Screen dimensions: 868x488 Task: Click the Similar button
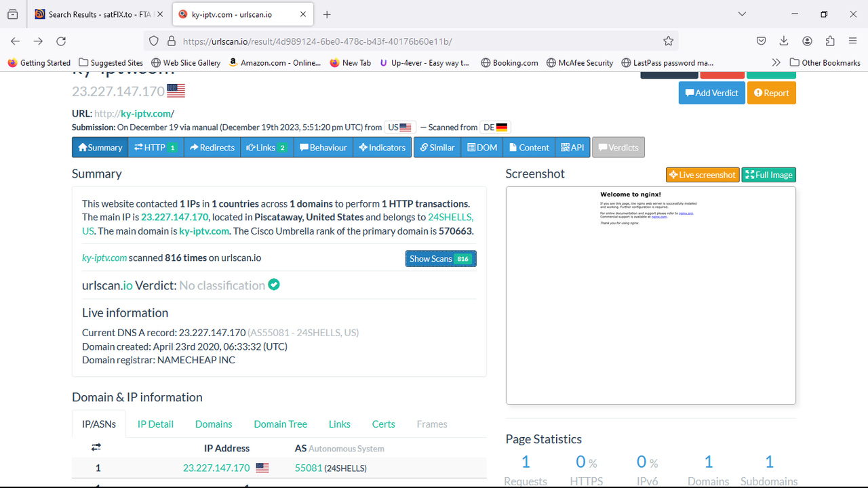click(437, 147)
